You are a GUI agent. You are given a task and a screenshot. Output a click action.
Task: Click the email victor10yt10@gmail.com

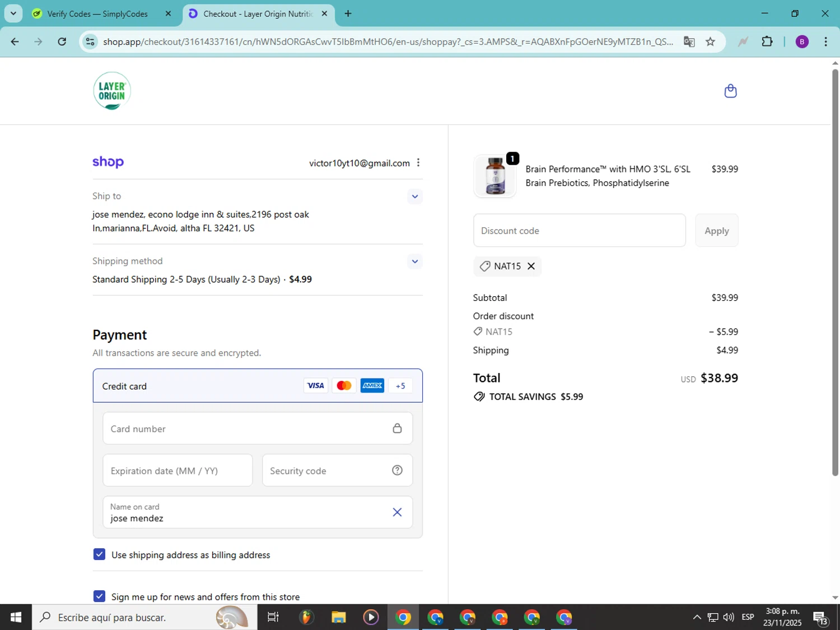tap(360, 163)
